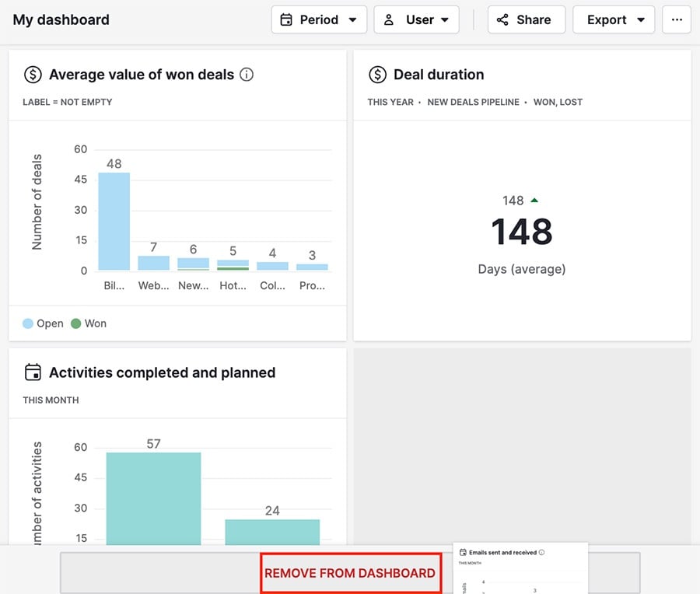
Task: Toggle the Won series in chart legend
Action: 89,323
